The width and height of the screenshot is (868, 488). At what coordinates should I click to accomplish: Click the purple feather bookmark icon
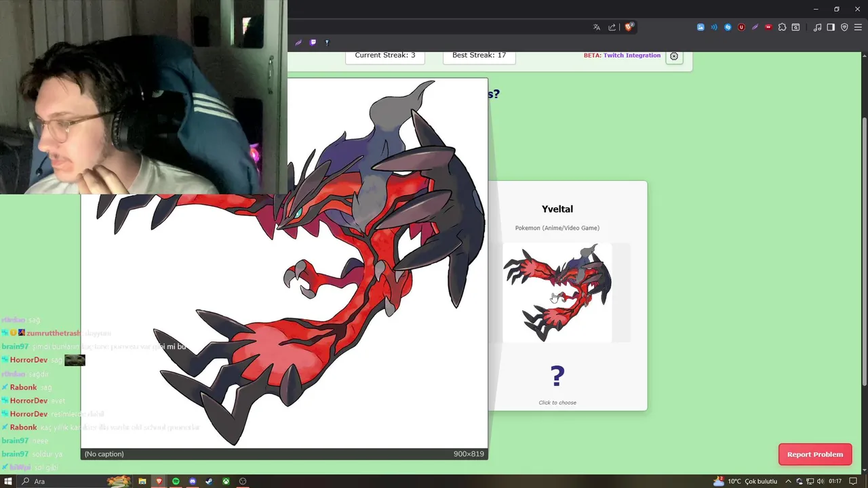click(298, 42)
